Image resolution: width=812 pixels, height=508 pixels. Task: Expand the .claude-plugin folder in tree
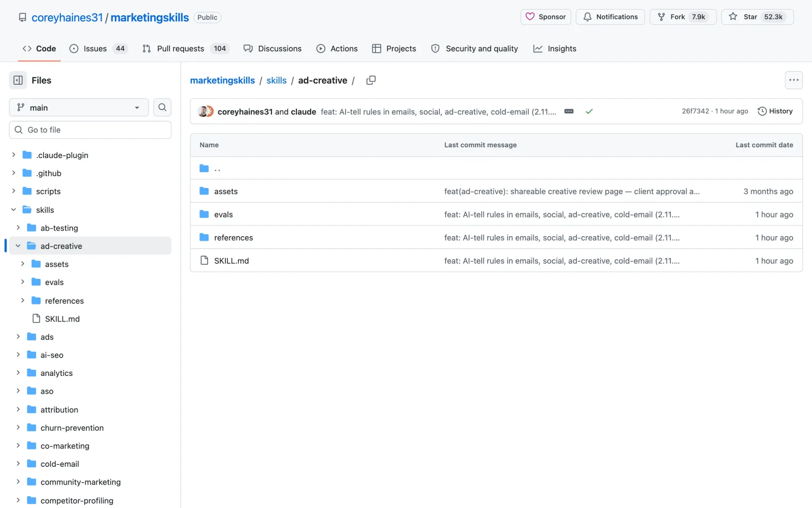pyautogui.click(x=14, y=155)
